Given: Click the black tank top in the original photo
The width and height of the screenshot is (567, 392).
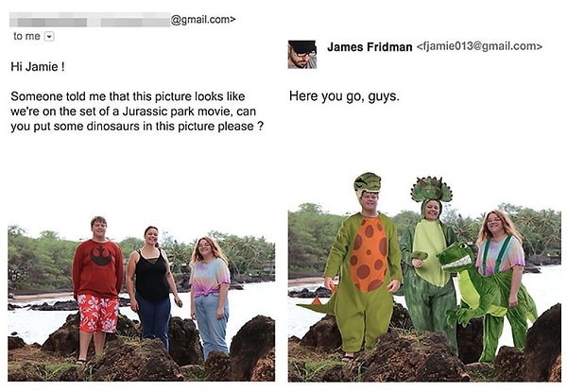Looking at the screenshot, I should point(152,275).
